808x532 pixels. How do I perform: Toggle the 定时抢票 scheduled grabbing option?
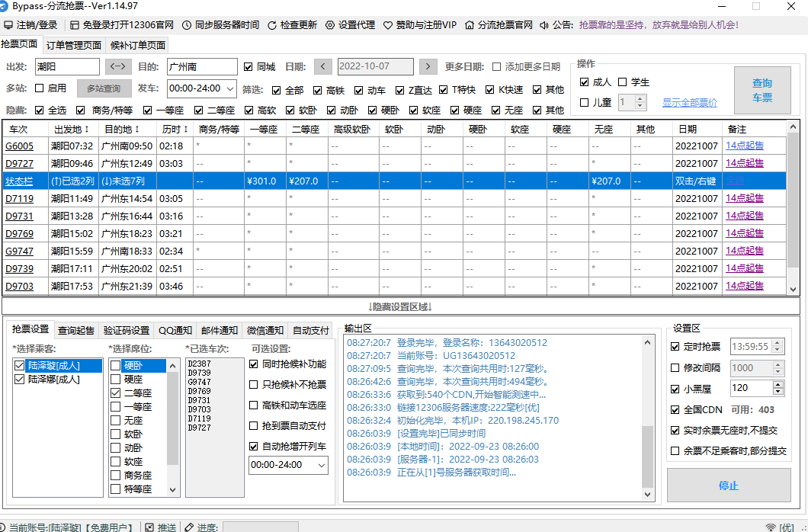coord(674,346)
